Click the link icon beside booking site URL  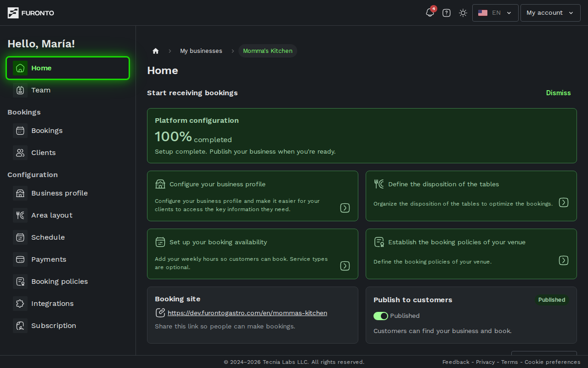[160, 313]
